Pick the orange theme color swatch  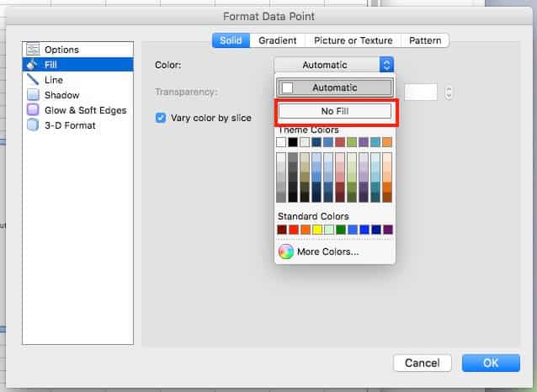387,142
